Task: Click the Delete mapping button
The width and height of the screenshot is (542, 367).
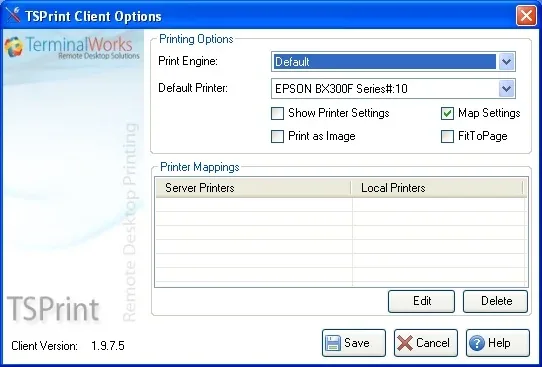Action: 496,301
